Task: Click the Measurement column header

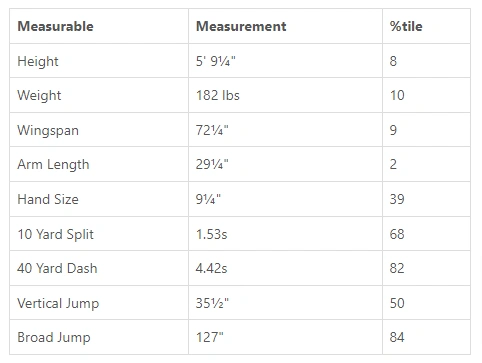Action: point(241,26)
